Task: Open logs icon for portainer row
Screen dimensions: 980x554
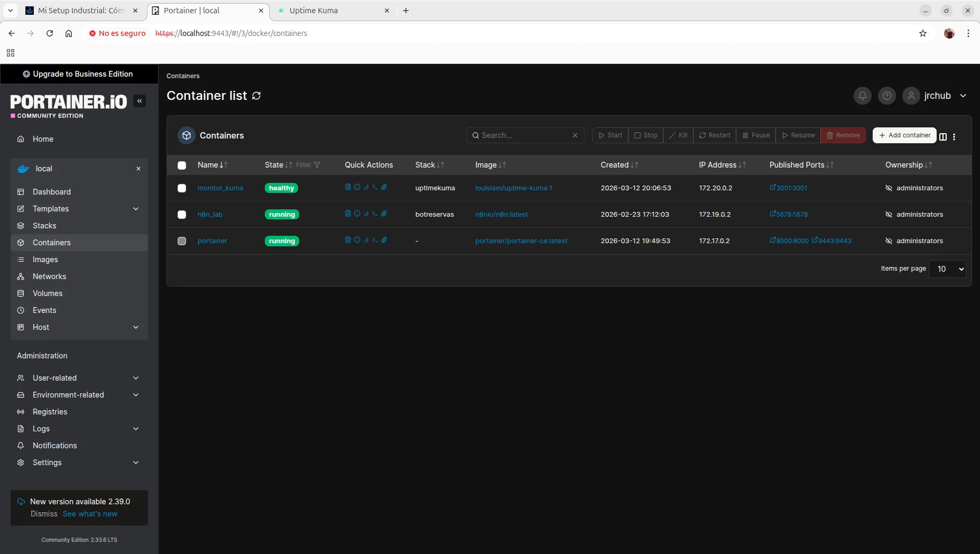Action: pyautogui.click(x=348, y=240)
